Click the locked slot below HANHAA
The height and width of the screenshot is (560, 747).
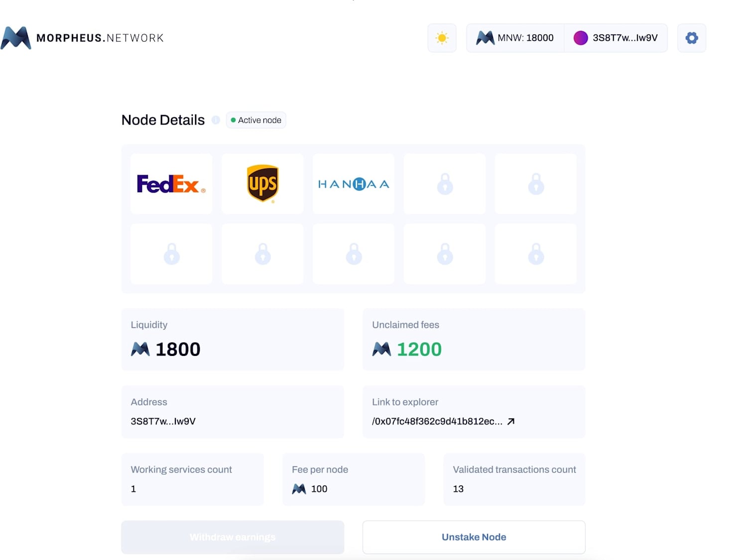tap(354, 254)
